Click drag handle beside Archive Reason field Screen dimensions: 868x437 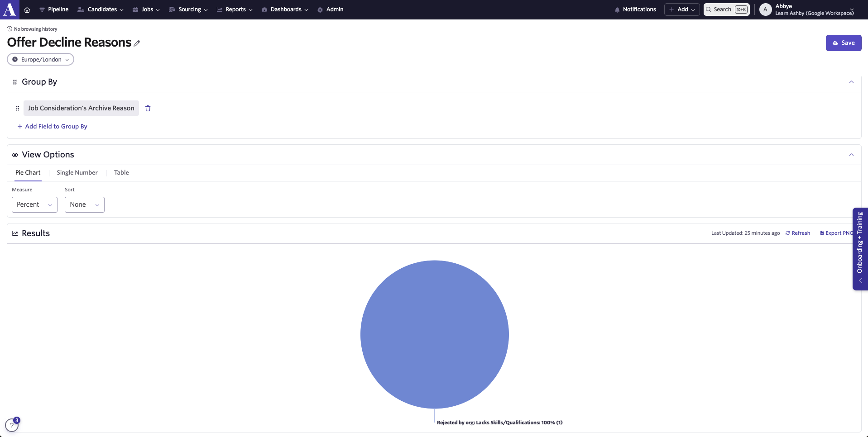[18, 108]
